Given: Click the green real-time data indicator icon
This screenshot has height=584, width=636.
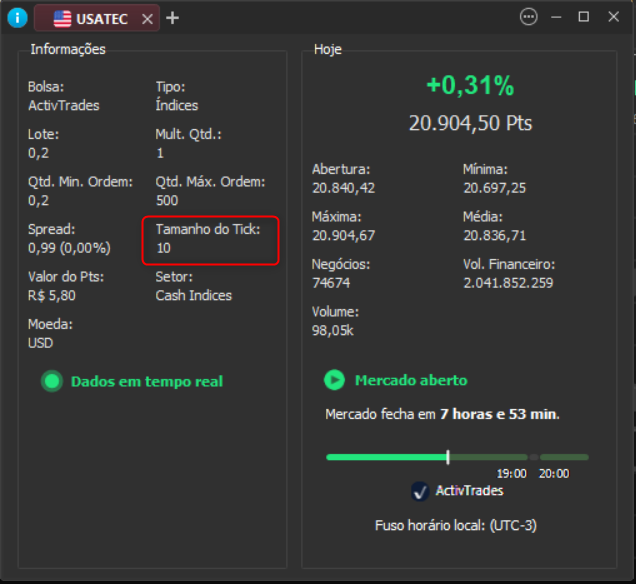Looking at the screenshot, I should 52,381.
